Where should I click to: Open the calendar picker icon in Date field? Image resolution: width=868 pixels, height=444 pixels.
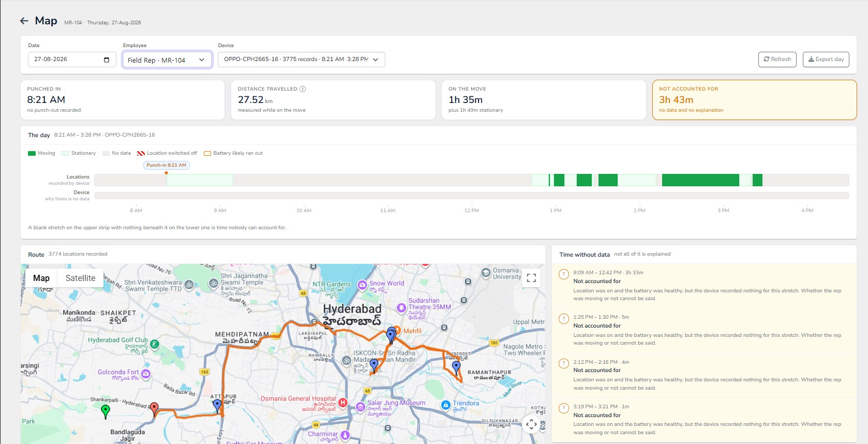point(107,60)
